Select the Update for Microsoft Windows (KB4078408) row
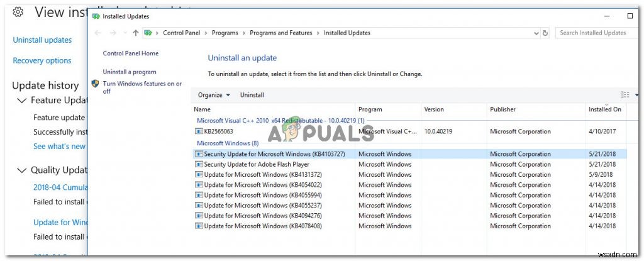 pos(409,226)
